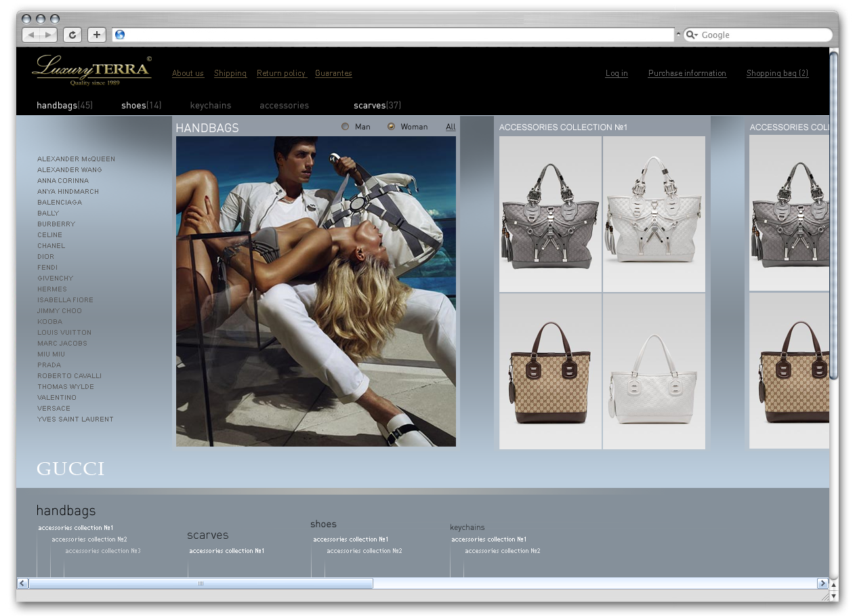
Task: Click the LuxuryTERRA logo
Action: [92, 70]
